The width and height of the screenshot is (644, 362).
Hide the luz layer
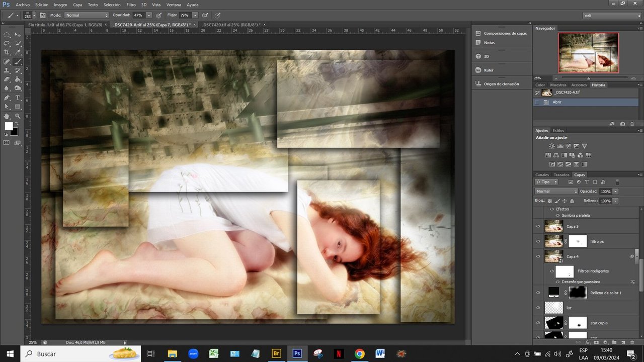click(x=538, y=308)
